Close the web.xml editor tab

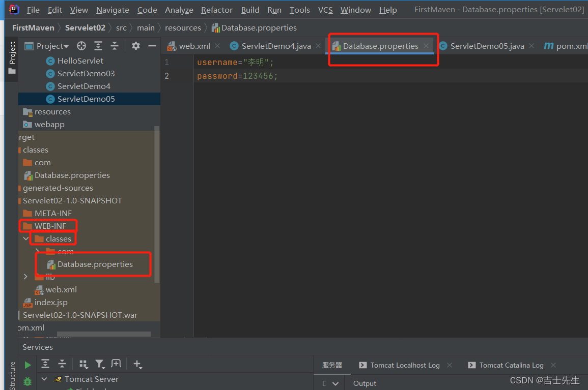pyautogui.click(x=217, y=46)
